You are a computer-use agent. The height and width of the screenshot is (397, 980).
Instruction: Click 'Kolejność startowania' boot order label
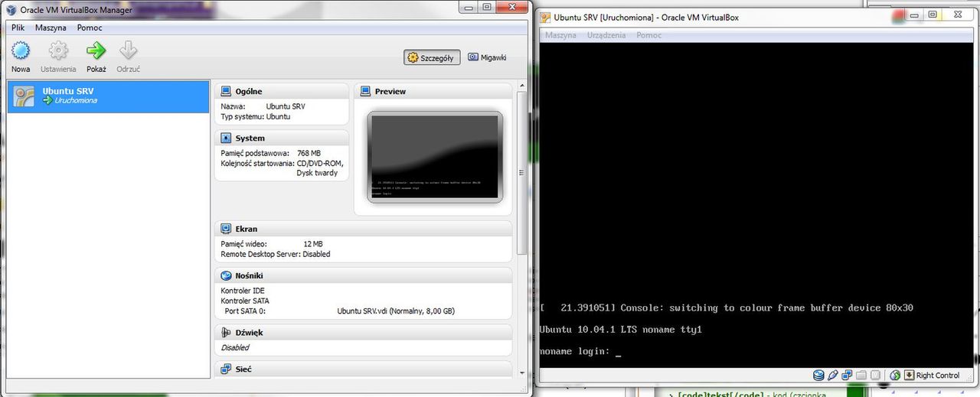(x=257, y=163)
